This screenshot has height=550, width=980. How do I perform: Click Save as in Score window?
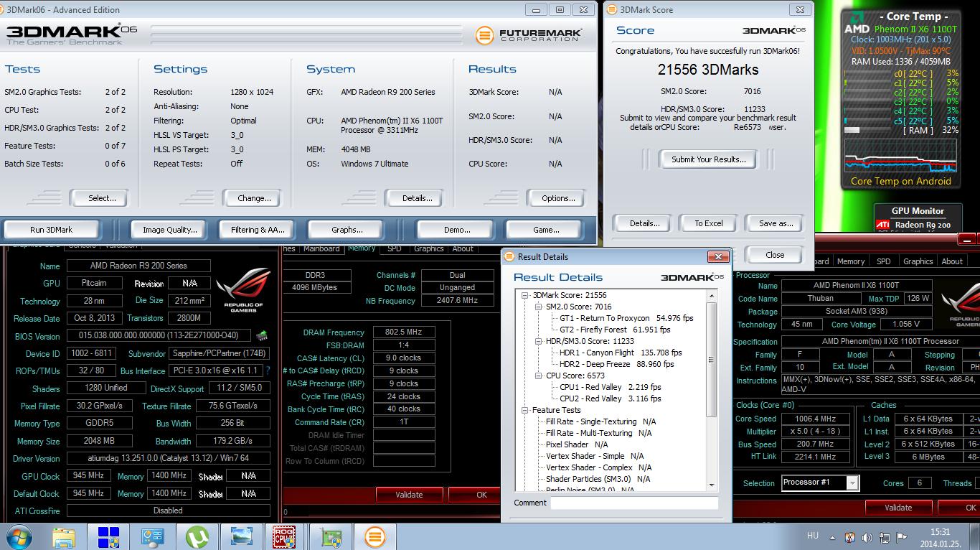click(776, 223)
